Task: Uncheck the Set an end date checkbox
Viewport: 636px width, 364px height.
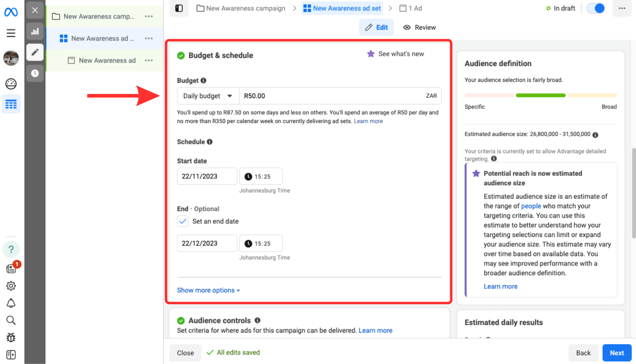Action: [x=183, y=221]
